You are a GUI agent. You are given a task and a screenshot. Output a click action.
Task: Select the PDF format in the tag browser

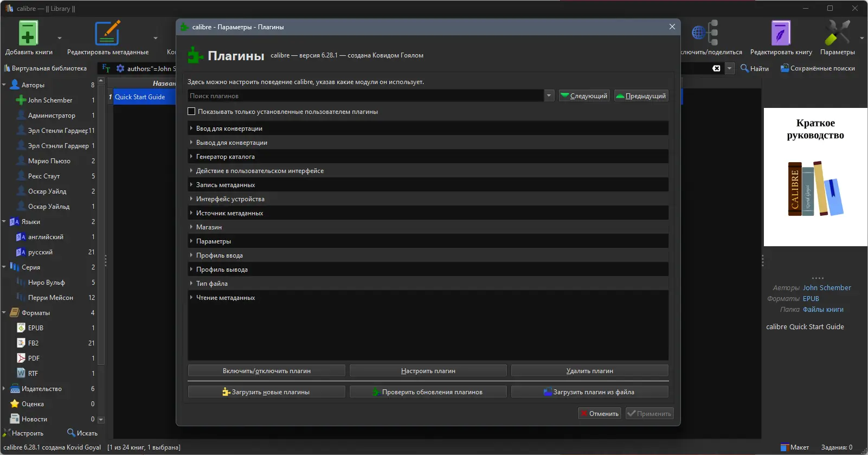coord(34,358)
